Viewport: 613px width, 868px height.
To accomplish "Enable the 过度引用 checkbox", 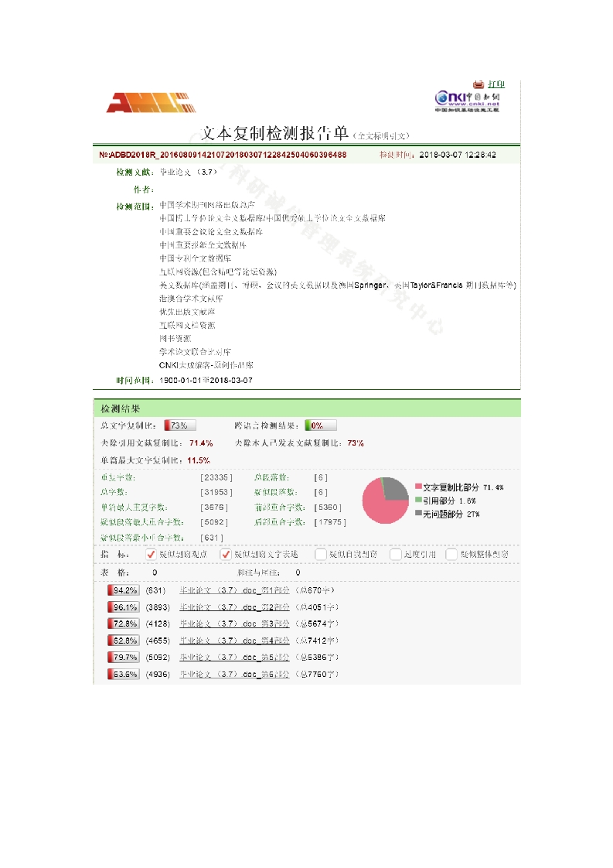I will click(395, 554).
